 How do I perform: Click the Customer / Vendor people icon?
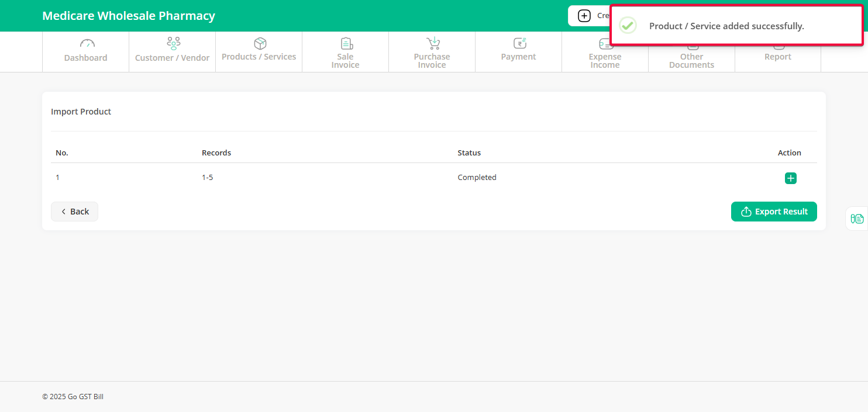[x=173, y=43]
